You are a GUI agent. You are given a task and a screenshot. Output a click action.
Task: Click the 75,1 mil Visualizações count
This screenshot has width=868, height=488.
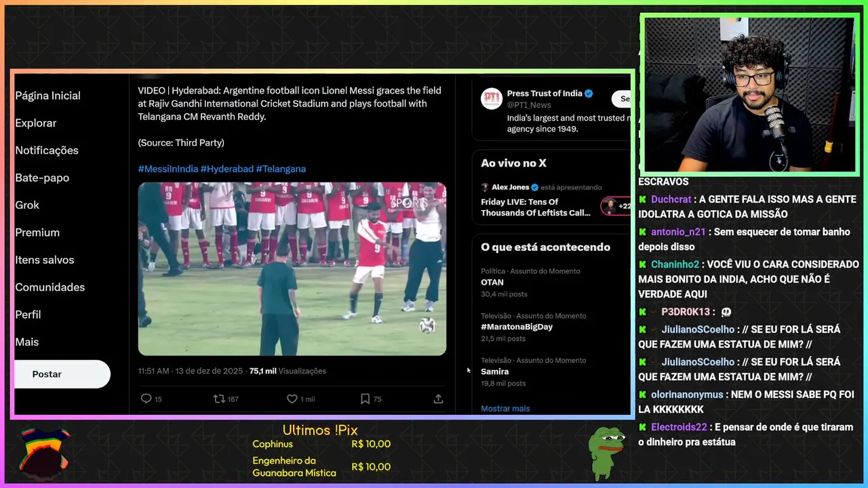pyautogui.click(x=288, y=371)
